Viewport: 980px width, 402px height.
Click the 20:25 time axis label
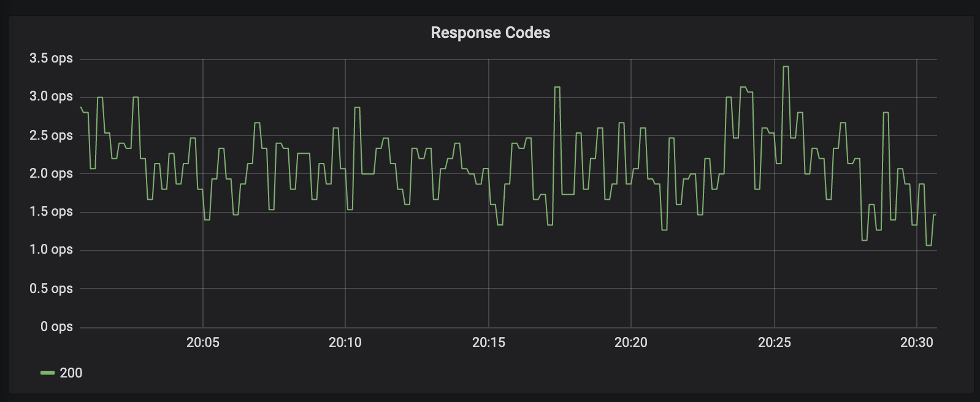click(x=775, y=343)
